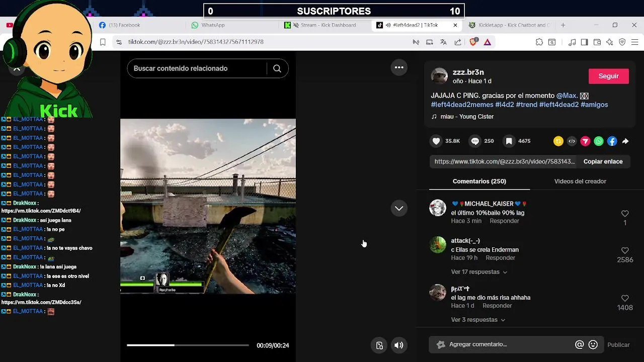Send to friends via red arrow icon
The image size is (644, 362).
[585, 141]
